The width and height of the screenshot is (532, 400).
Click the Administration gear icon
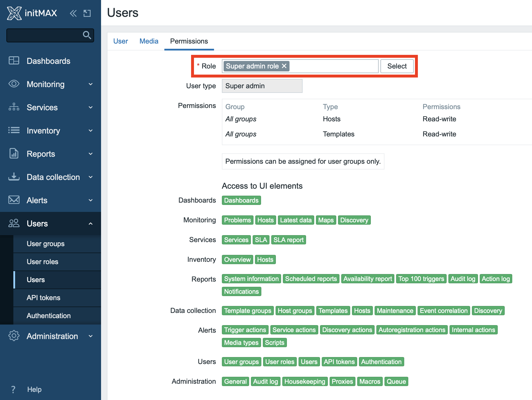[x=14, y=336]
